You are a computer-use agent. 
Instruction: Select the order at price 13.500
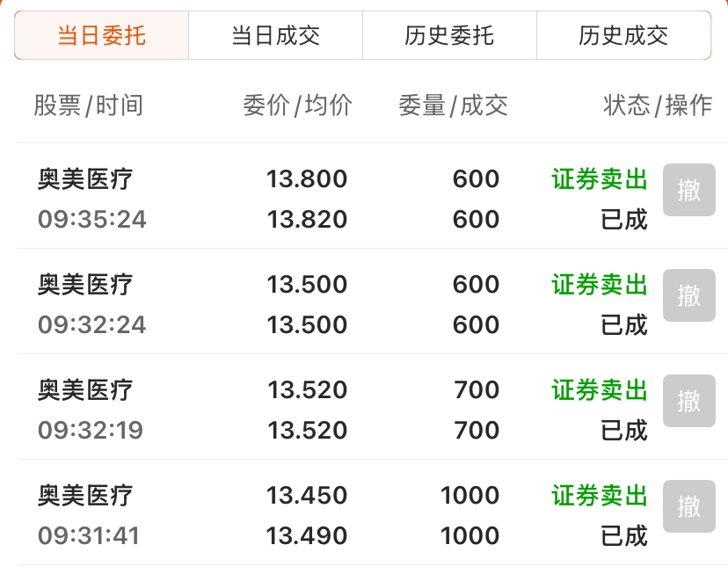pyautogui.click(x=307, y=285)
